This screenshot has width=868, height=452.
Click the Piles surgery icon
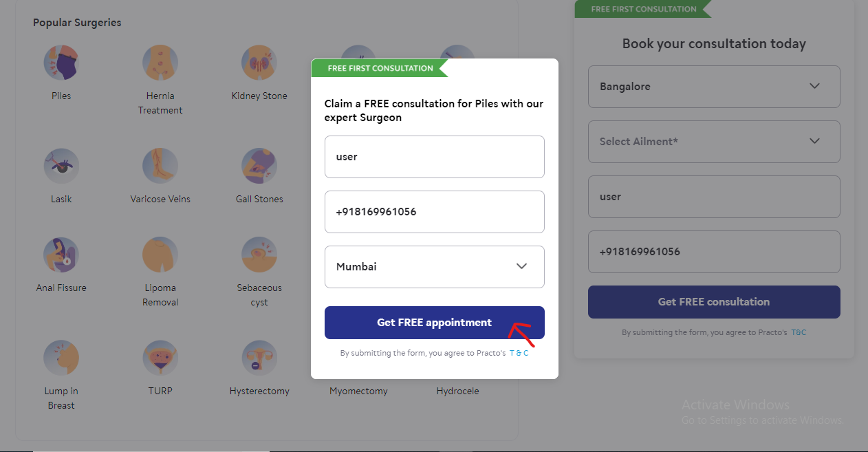click(61, 63)
